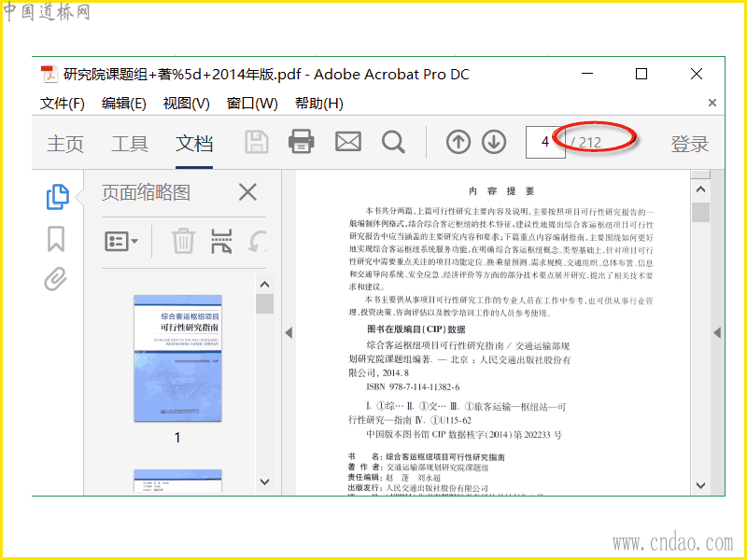The height and width of the screenshot is (560, 747).
Task: Click the 图书在版编目(CIP)数据 heading
Action: pos(416,329)
